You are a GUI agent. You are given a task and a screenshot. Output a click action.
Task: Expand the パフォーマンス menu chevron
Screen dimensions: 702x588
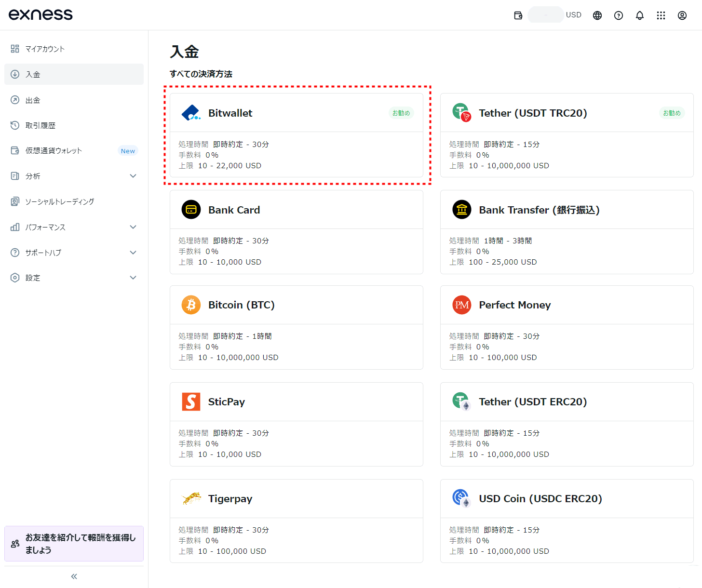pyautogui.click(x=133, y=227)
